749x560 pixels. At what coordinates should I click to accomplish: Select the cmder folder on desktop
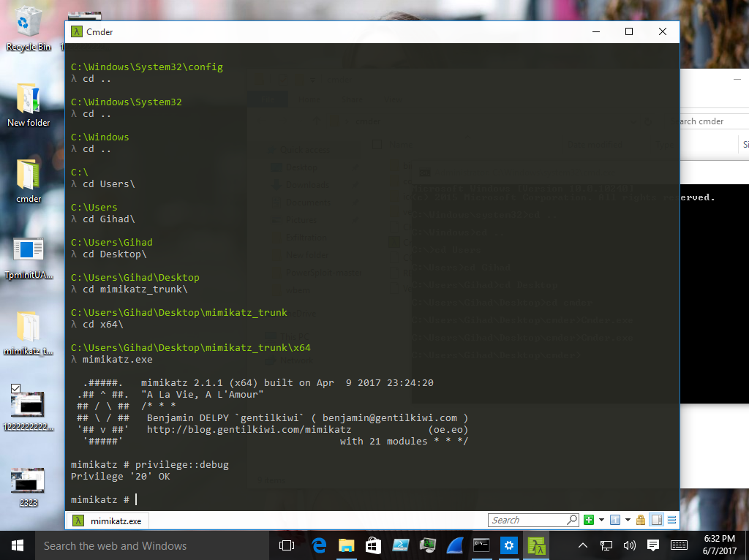click(29, 181)
